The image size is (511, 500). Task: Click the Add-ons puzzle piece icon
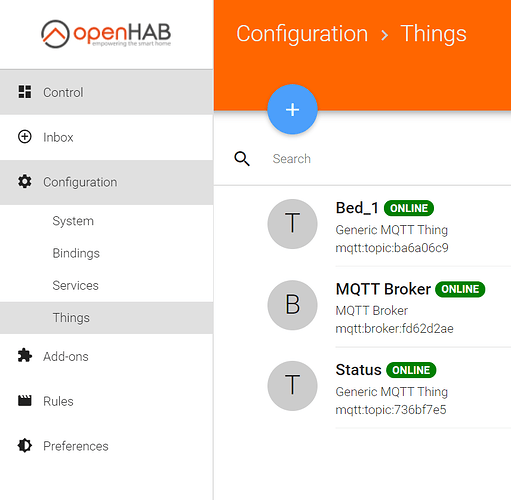pos(25,356)
